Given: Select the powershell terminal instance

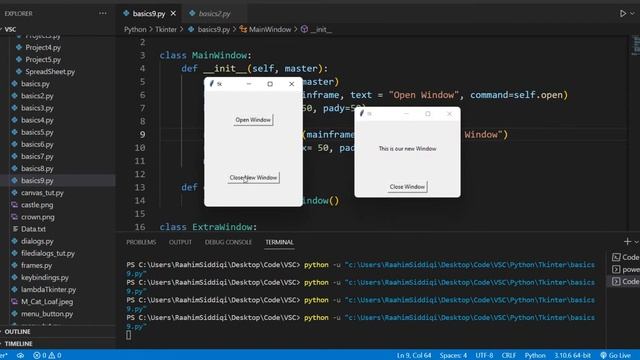Looking at the screenshot, I should [x=625, y=269].
